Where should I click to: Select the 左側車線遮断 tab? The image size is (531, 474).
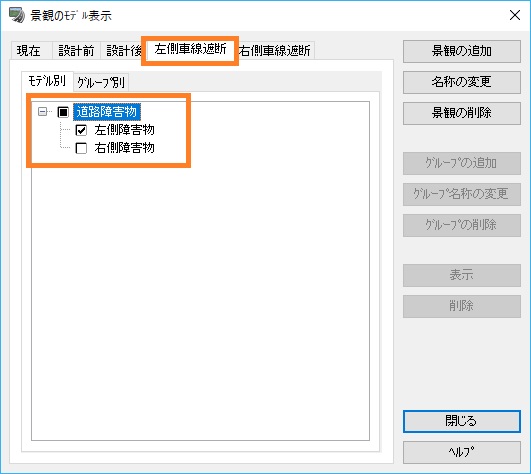[190, 49]
